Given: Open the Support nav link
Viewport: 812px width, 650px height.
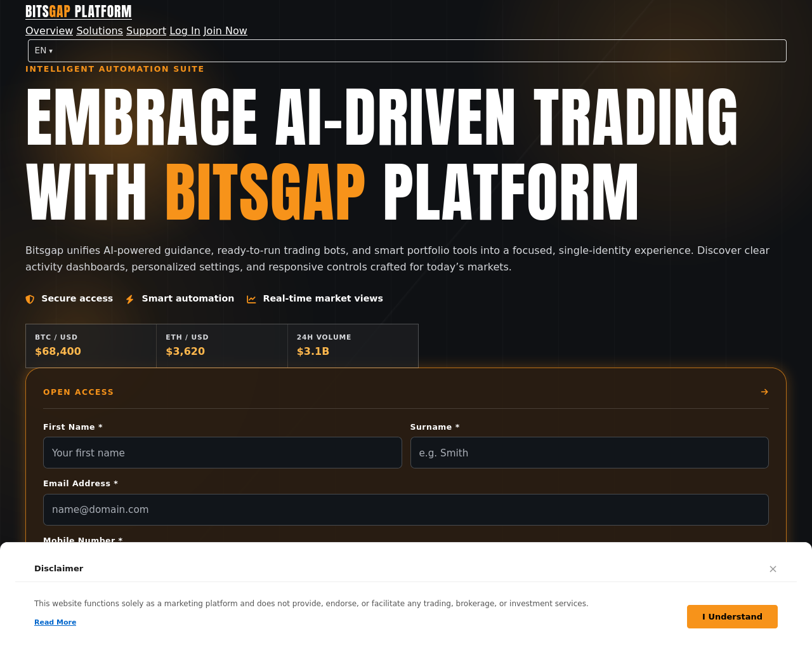Looking at the screenshot, I should (146, 31).
